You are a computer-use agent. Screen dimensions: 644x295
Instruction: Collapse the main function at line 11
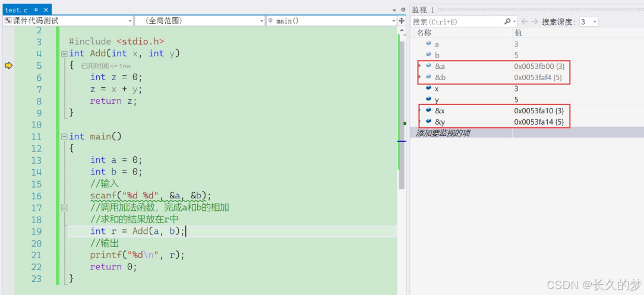64,137
